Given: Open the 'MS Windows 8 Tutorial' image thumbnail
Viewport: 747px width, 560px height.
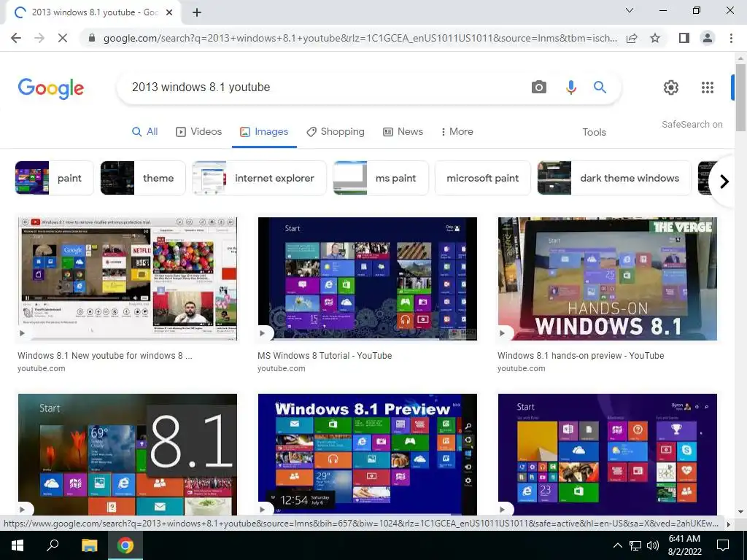Looking at the screenshot, I should pyautogui.click(x=368, y=279).
